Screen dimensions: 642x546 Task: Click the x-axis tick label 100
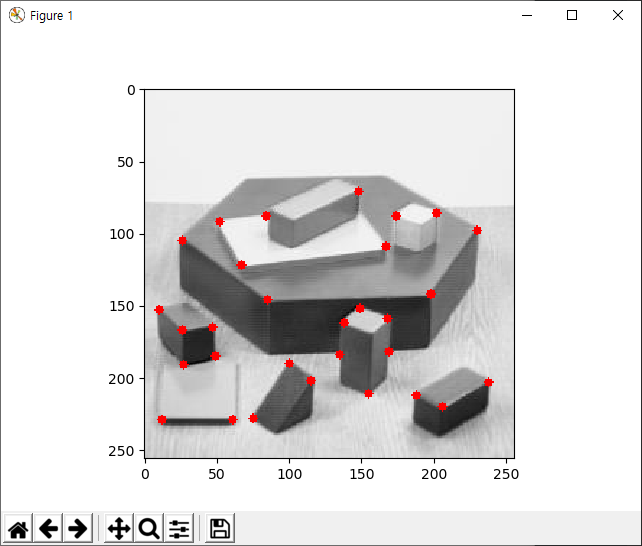click(290, 474)
